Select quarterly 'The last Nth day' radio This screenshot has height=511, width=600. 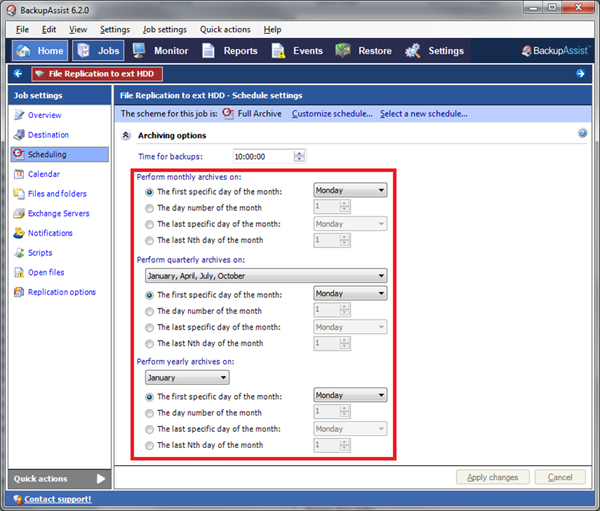tap(149, 344)
